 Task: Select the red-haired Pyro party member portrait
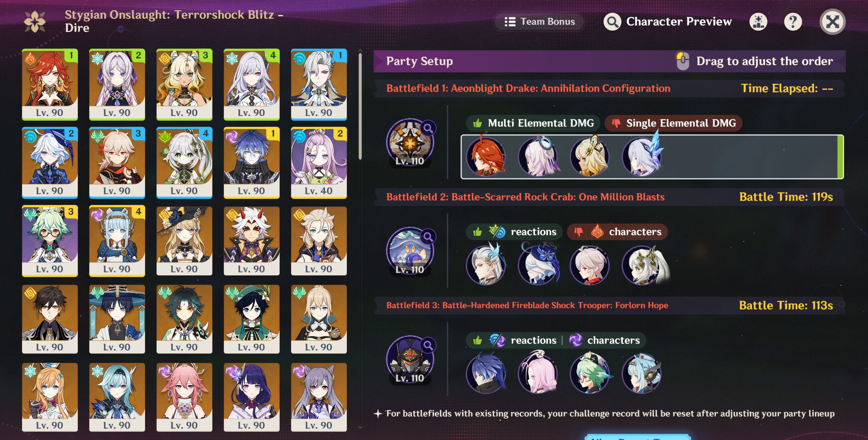(x=486, y=156)
